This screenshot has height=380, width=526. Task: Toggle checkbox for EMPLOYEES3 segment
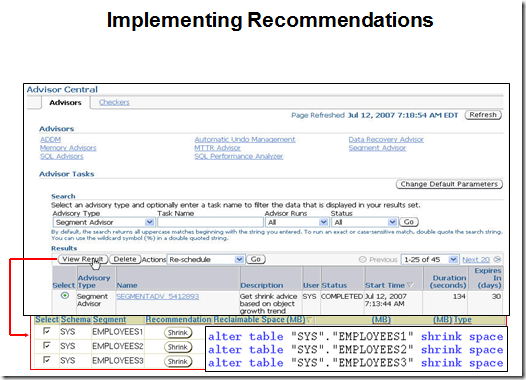[x=47, y=360]
